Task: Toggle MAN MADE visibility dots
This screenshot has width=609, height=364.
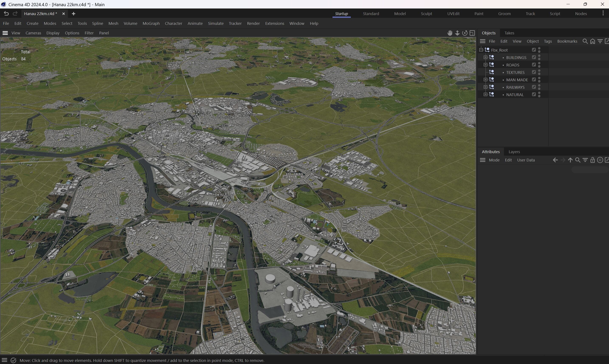Action: (539, 80)
